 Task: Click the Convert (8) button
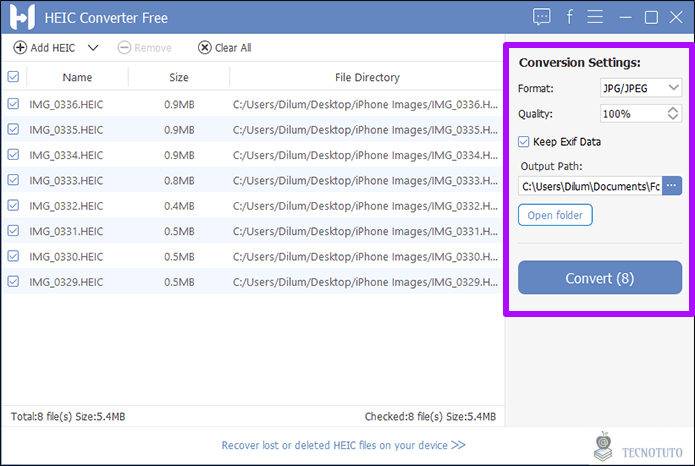600,278
